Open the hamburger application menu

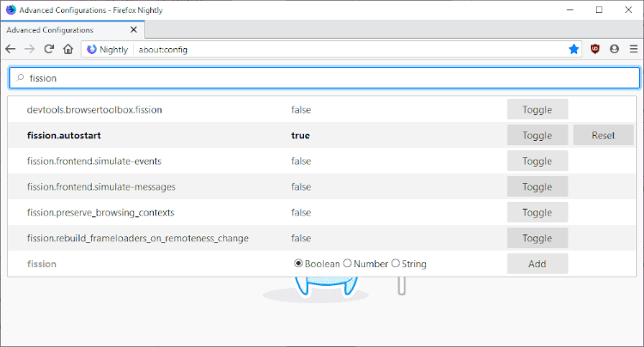[634, 49]
